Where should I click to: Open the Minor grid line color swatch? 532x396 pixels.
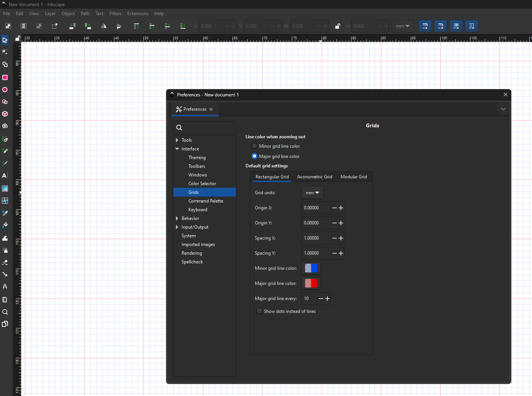point(311,268)
